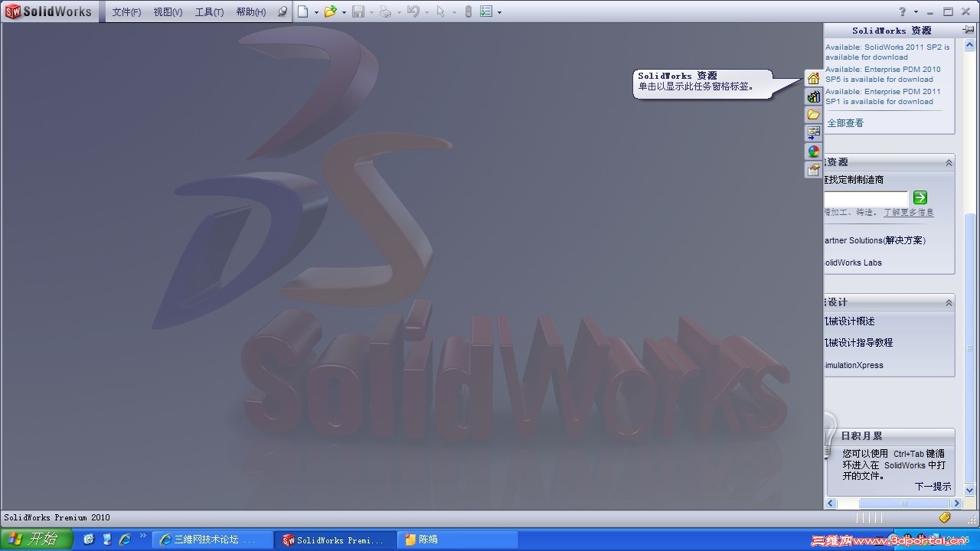This screenshot has width=980, height=551.
Task: Open the SolidWorks 2011 SP2 download notice
Action: click(x=887, y=52)
